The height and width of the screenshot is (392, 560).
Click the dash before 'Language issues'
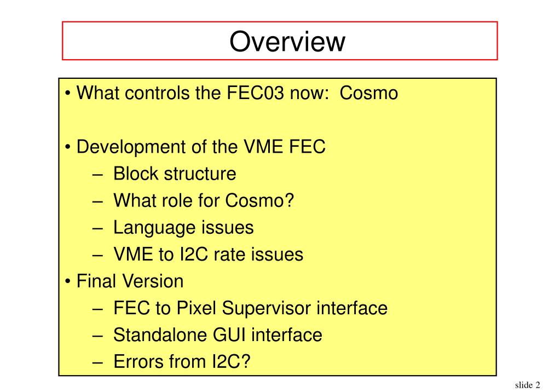point(97,229)
